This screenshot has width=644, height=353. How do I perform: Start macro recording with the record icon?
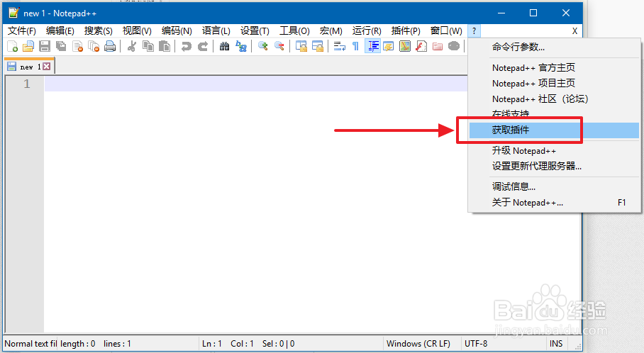(x=454, y=46)
